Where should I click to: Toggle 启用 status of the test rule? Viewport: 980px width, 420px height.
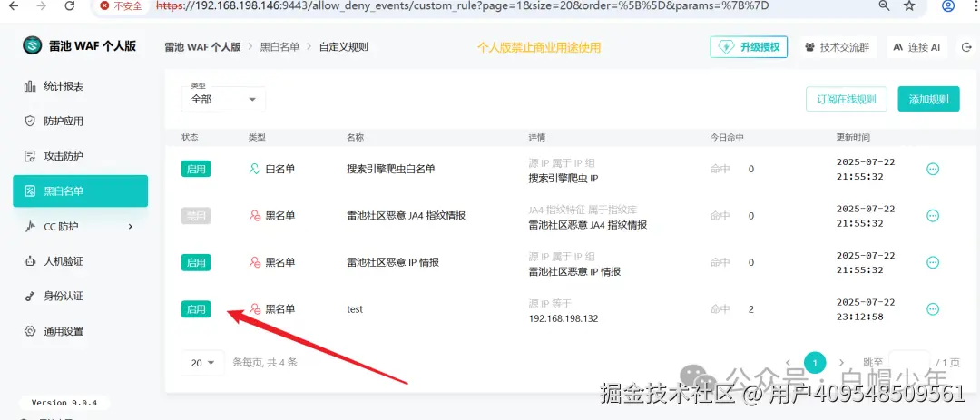point(196,308)
